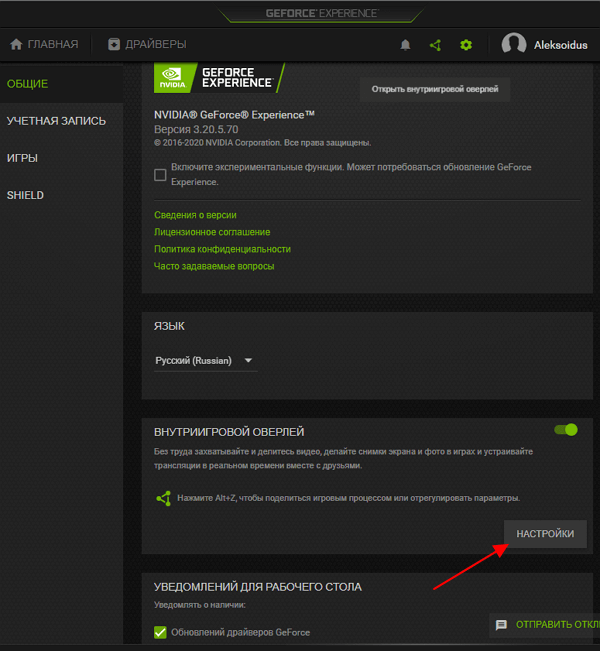Viewport: 600px width, 651px height.
Task: Click the Версия 3.20.5.70 text
Action: 196,130
